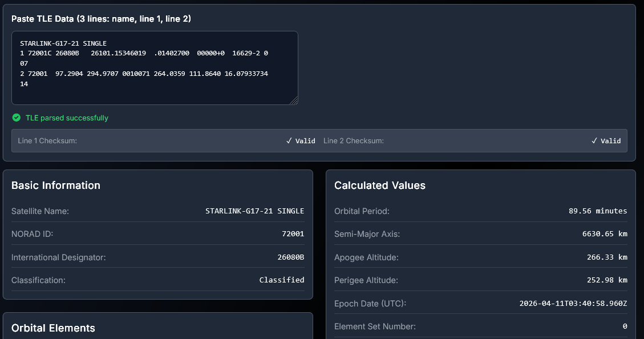The height and width of the screenshot is (339, 644).
Task: Click the International Designator value 26080B
Action: pos(290,257)
